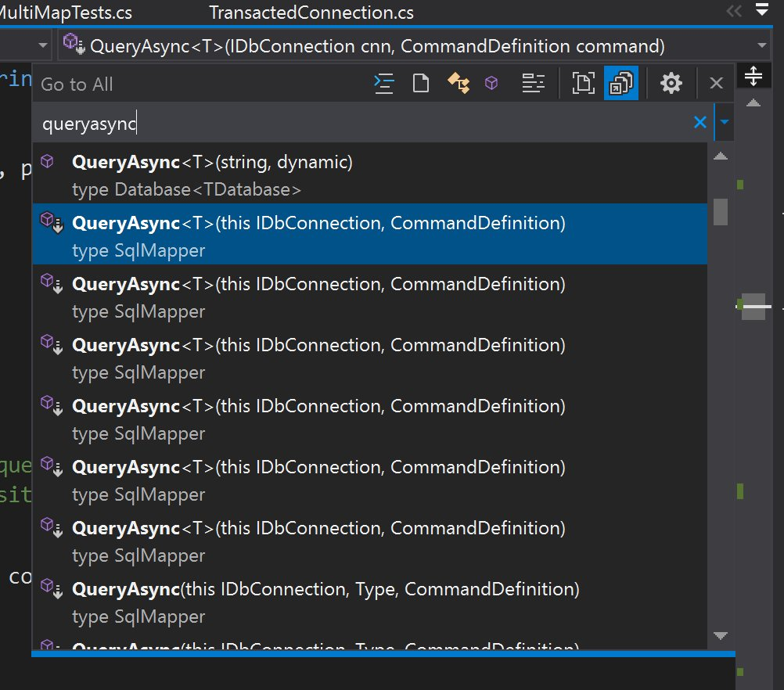The width and height of the screenshot is (784, 690).
Task: Select the Symbols filter list icon
Action: pyautogui.click(x=534, y=83)
